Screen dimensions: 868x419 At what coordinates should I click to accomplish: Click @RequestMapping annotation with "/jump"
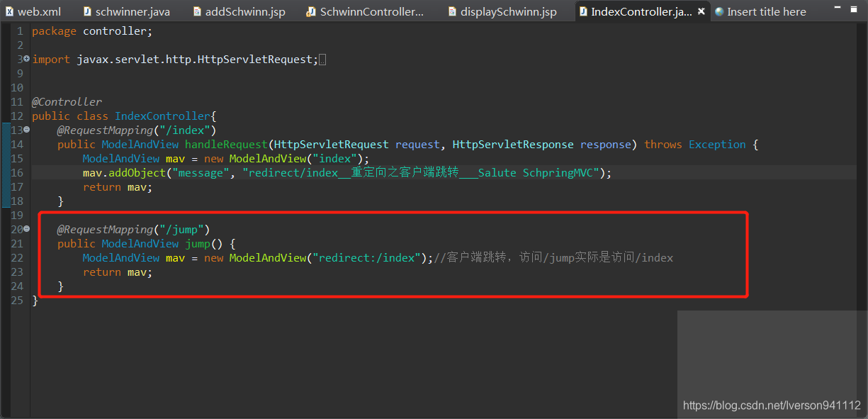coord(134,230)
